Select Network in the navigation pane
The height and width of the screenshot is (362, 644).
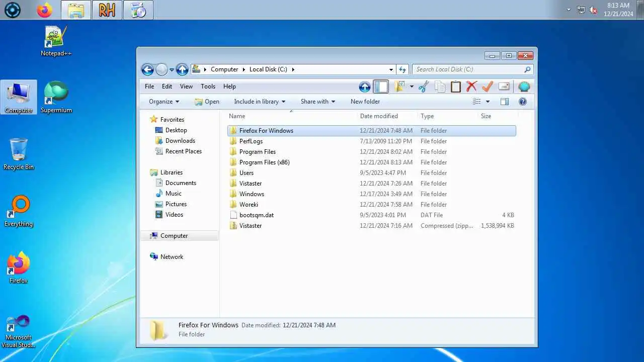point(172,257)
